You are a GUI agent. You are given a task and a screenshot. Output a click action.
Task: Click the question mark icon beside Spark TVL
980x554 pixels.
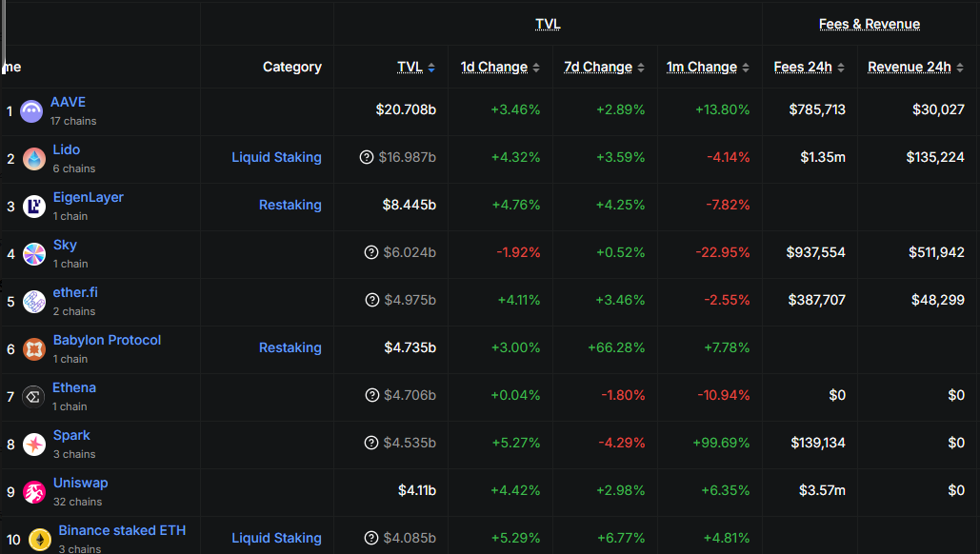(x=371, y=443)
